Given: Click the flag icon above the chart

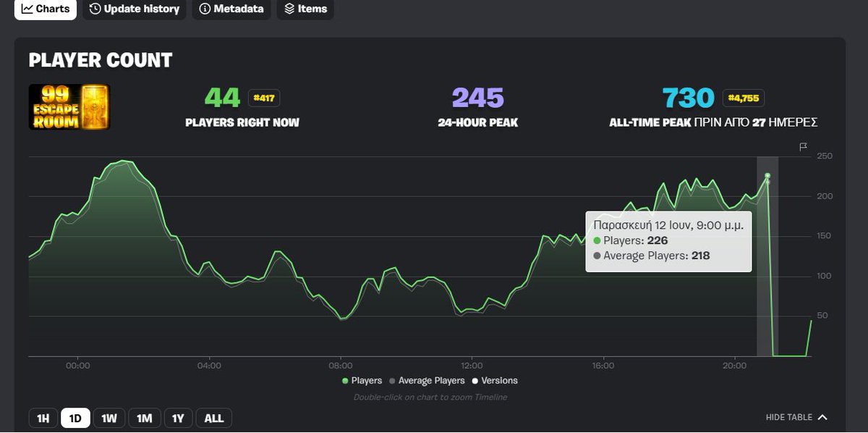Looking at the screenshot, I should pyautogui.click(x=803, y=147).
